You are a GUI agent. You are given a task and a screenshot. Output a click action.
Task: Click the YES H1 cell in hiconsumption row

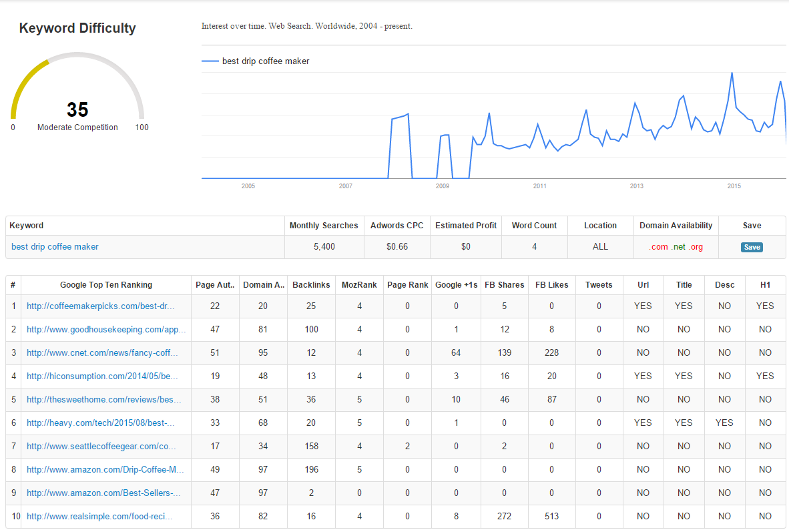[765, 376]
